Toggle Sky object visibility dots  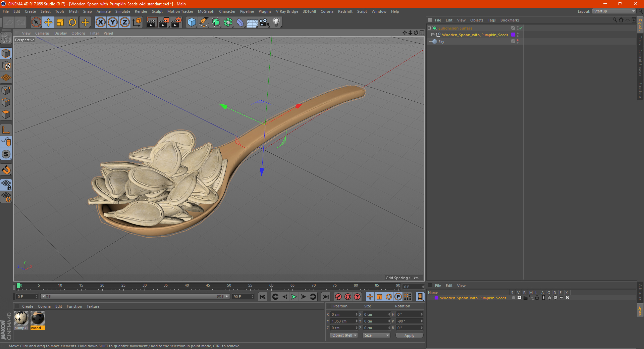coord(518,41)
